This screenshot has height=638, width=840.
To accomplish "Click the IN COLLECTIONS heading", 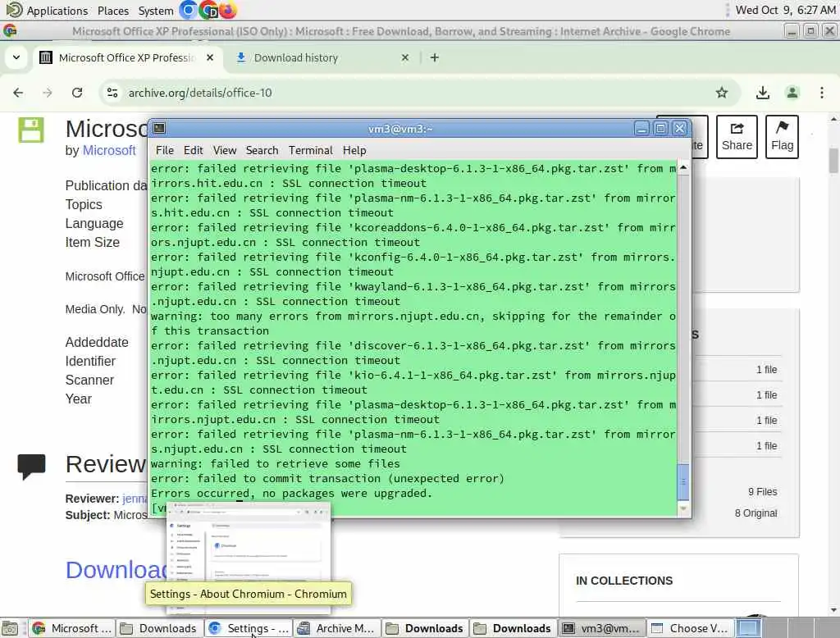I will coord(624,581).
